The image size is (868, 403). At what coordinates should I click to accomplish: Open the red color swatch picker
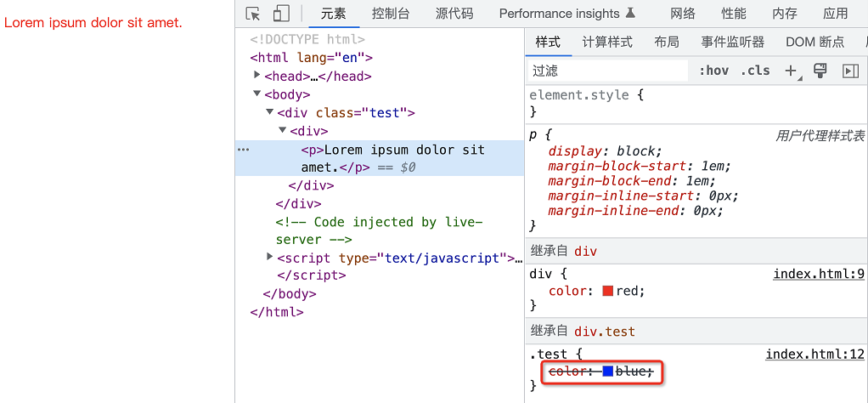pos(608,291)
